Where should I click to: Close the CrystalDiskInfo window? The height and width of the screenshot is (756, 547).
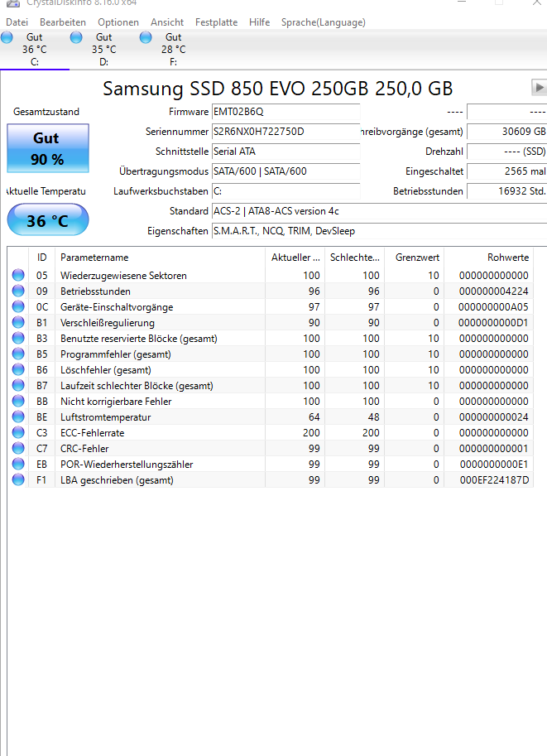click(x=537, y=2)
